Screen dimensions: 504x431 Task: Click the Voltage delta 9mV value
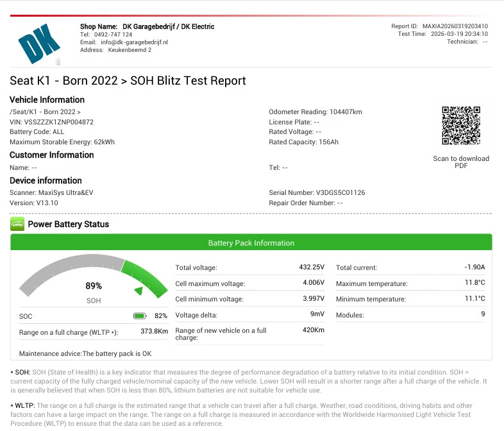(x=317, y=315)
